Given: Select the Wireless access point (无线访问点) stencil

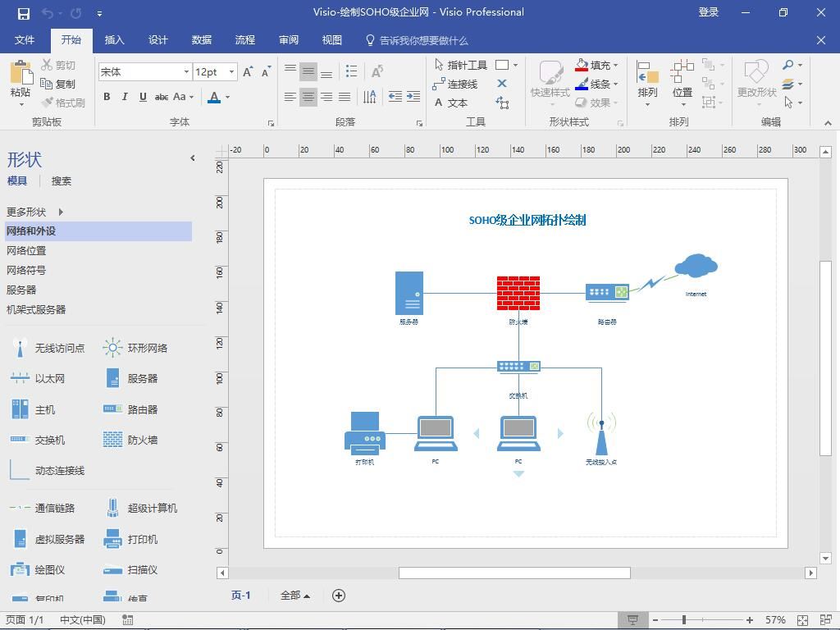Looking at the screenshot, I should tap(47, 348).
